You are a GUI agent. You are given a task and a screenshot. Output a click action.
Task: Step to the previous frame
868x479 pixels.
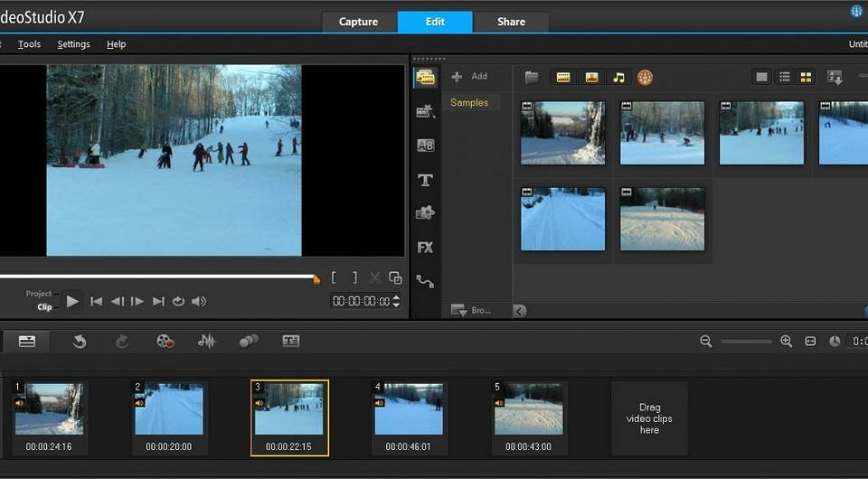coord(117,302)
